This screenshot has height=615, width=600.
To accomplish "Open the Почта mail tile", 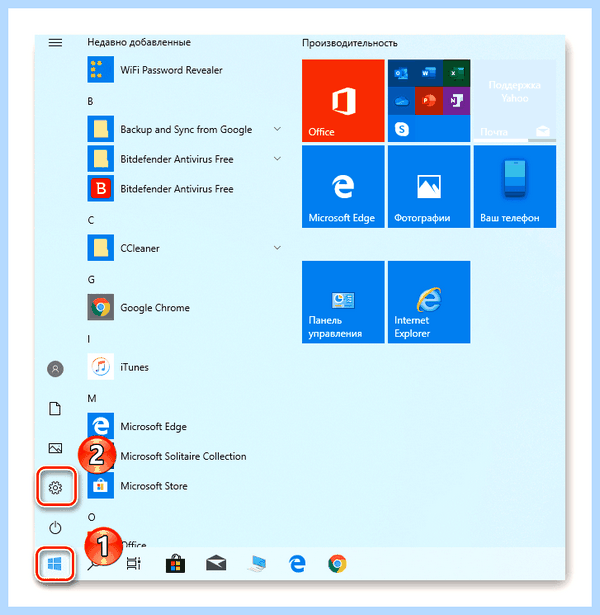I will click(x=515, y=100).
